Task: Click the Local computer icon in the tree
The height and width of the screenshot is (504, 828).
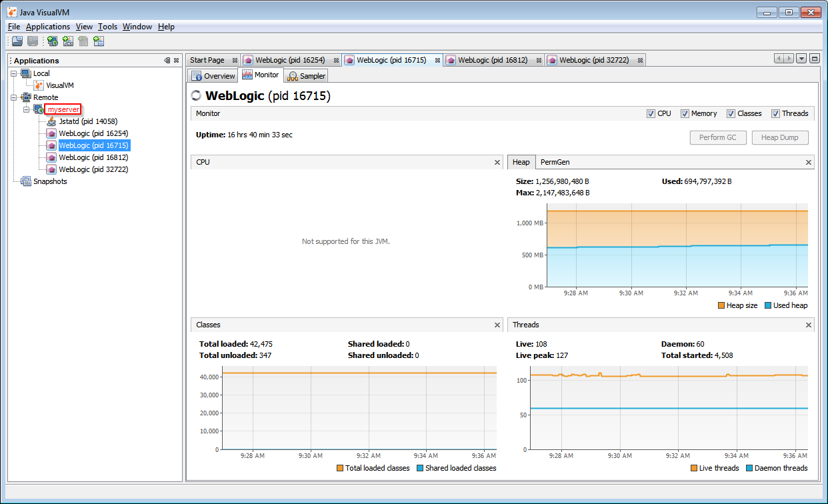Action: click(x=26, y=73)
